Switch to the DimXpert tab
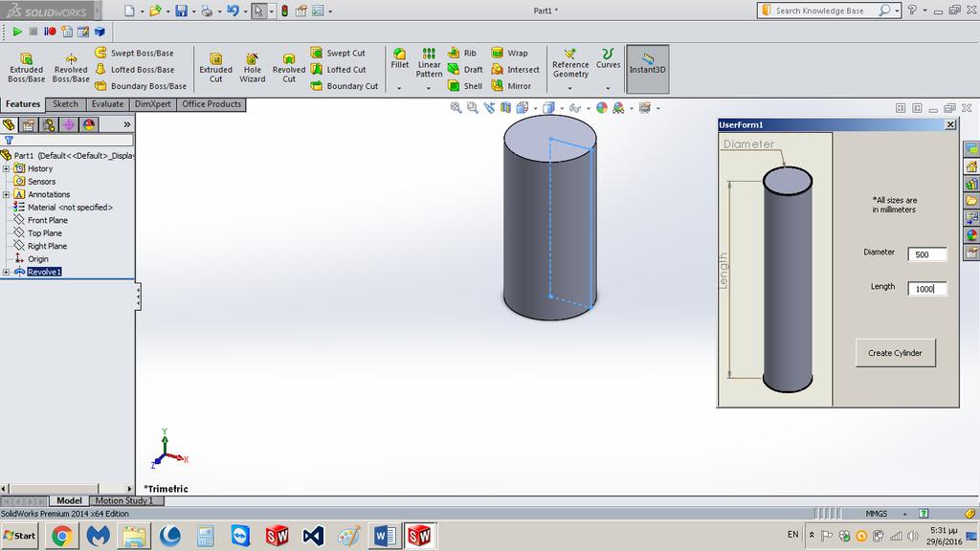The height and width of the screenshot is (551, 980). pos(152,104)
